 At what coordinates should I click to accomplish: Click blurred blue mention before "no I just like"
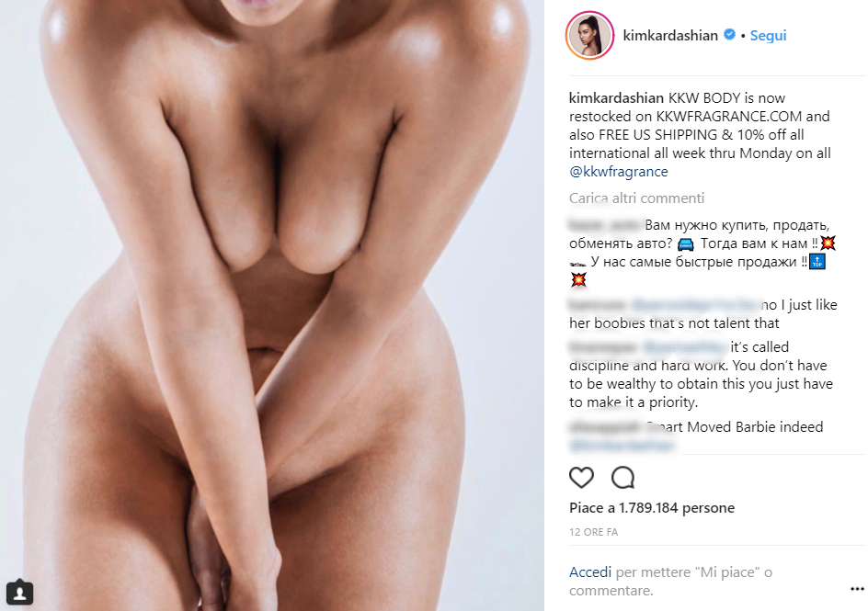(x=695, y=305)
